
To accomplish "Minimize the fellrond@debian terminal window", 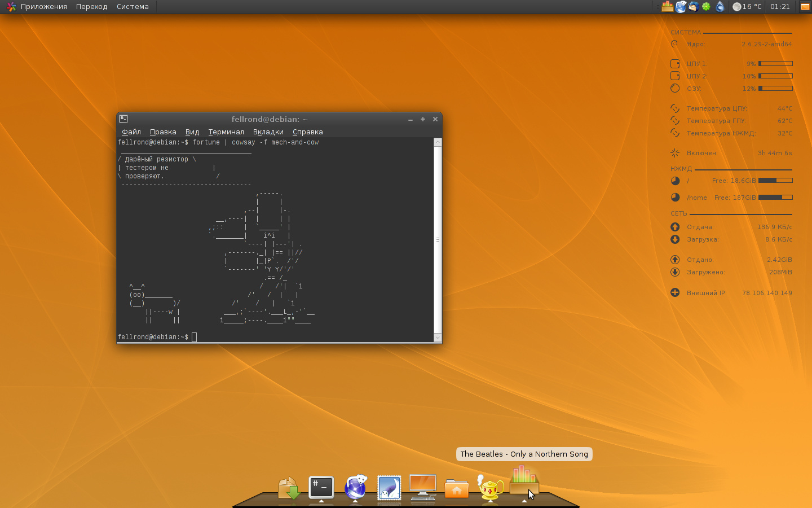I will point(411,119).
